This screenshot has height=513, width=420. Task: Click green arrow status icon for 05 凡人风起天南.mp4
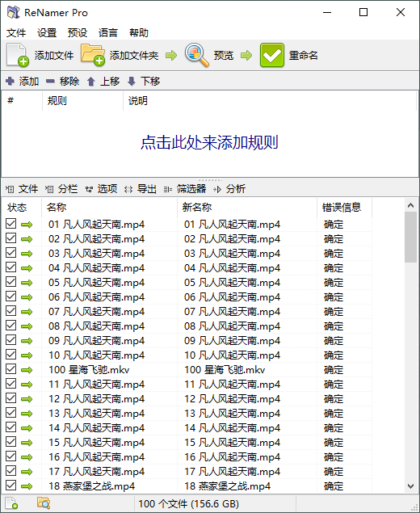pyautogui.click(x=27, y=283)
